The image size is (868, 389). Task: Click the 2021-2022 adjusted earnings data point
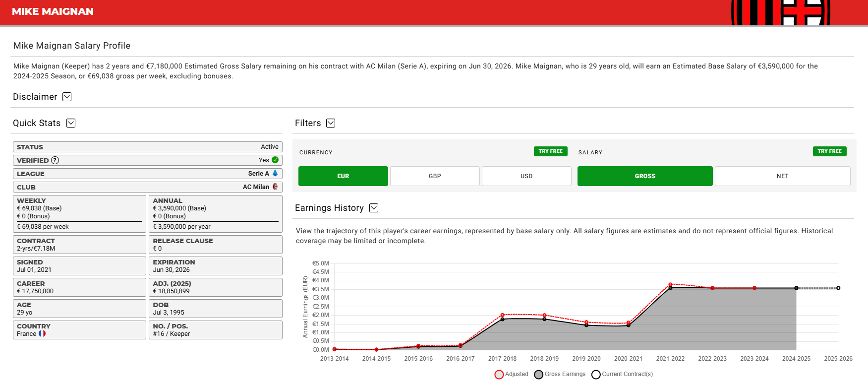(670, 284)
